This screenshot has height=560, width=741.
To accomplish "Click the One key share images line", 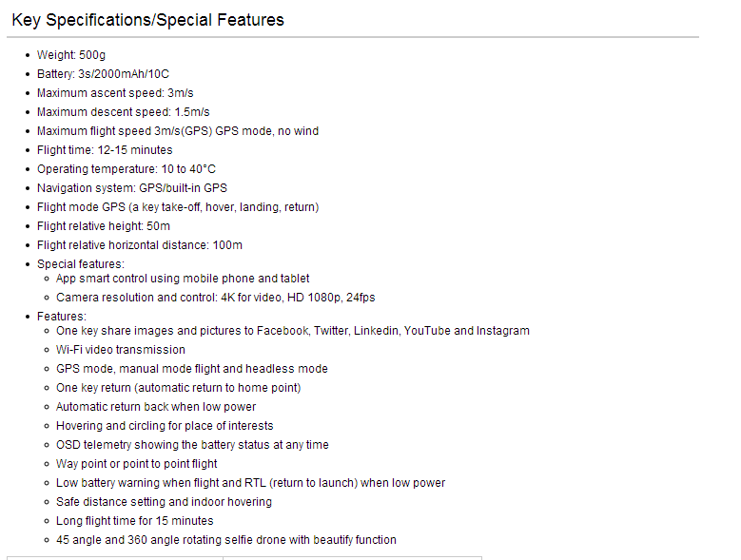I will click(293, 331).
